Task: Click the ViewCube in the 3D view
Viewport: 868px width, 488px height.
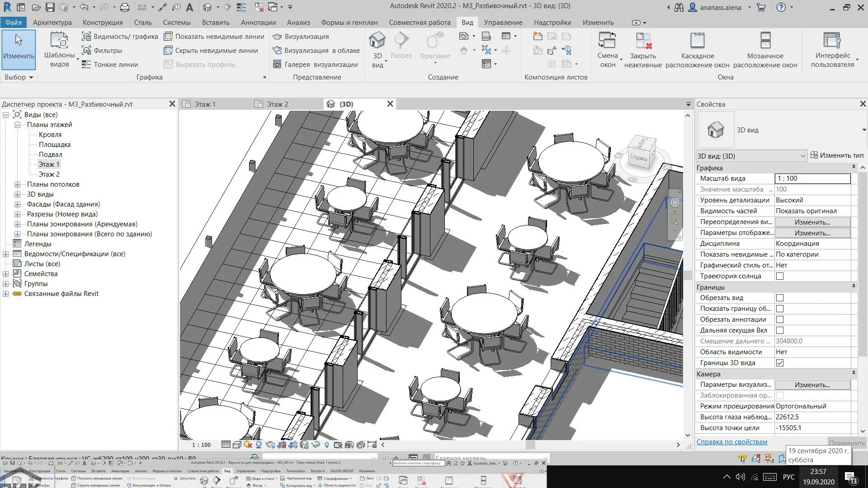Action: pyautogui.click(x=641, y=152)
